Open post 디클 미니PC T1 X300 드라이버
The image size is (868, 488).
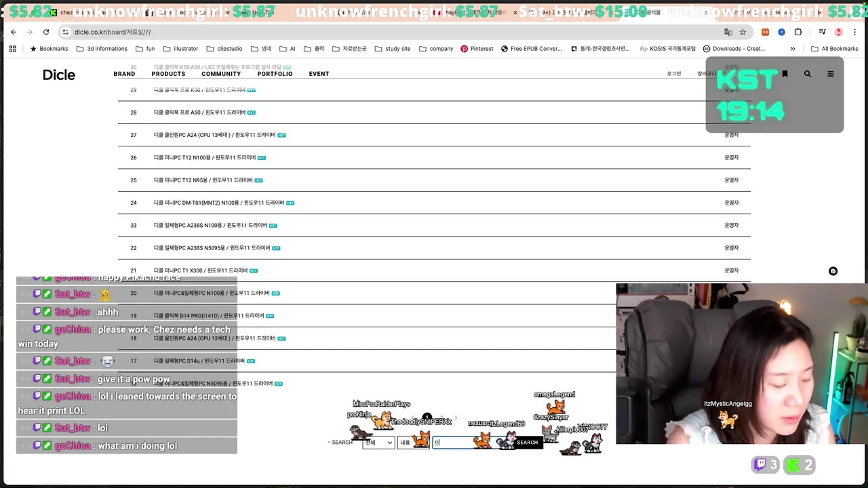click(201, 270)
